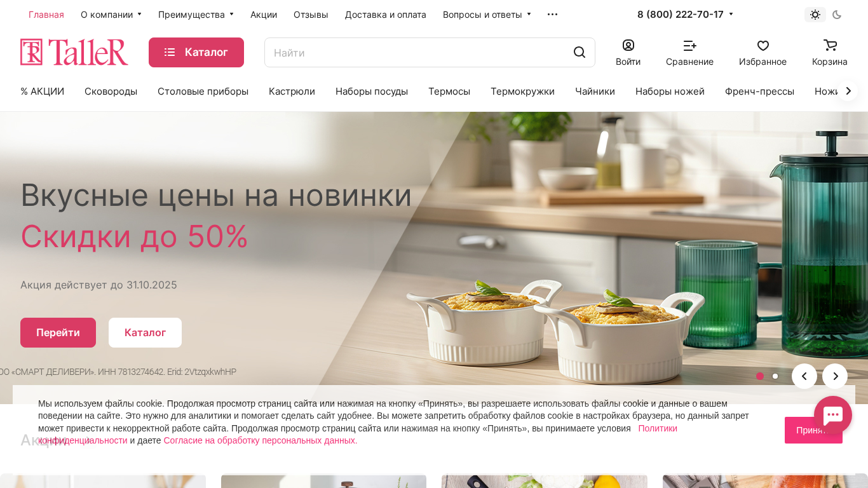The width and height of the screenshot is (868, 488).
Task: Open the Войти account icon
Action: click(x=628, y=46)
